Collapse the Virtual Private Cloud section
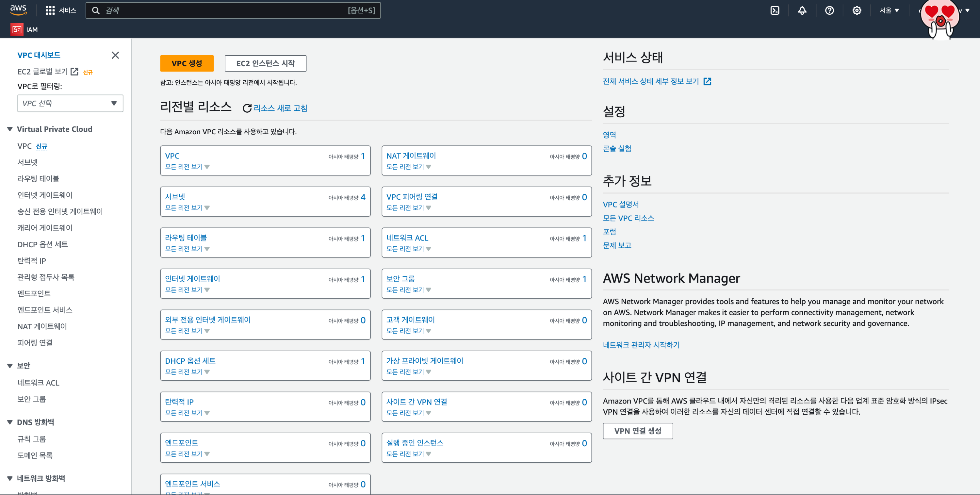The image size is (980, 495). (x=10, y=129)
